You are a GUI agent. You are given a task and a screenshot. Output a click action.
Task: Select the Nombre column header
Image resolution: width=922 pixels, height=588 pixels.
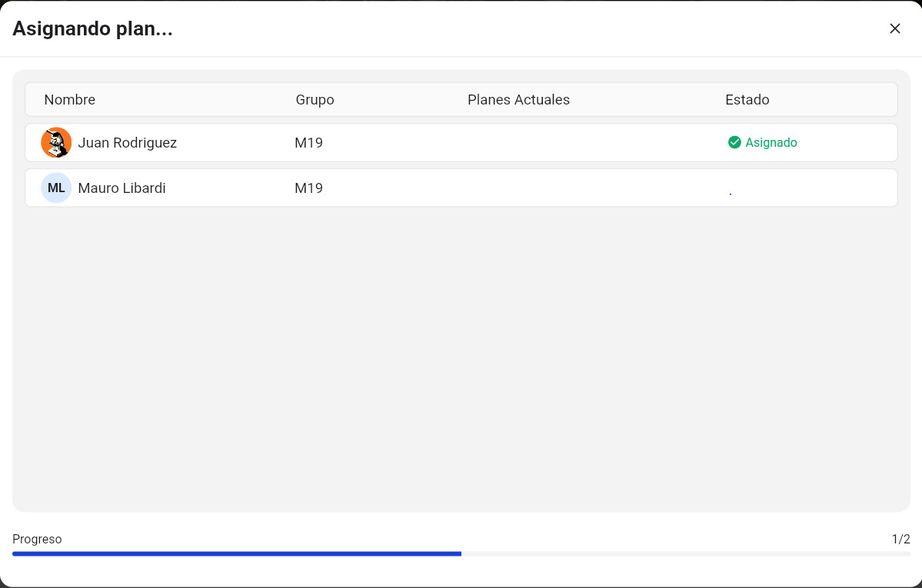point(70,100)
